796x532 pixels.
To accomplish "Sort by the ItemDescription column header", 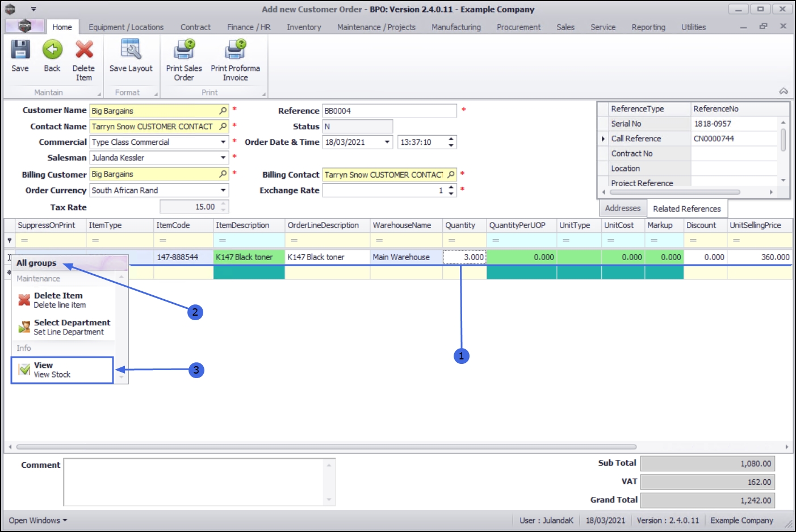I will coord(249,225).
